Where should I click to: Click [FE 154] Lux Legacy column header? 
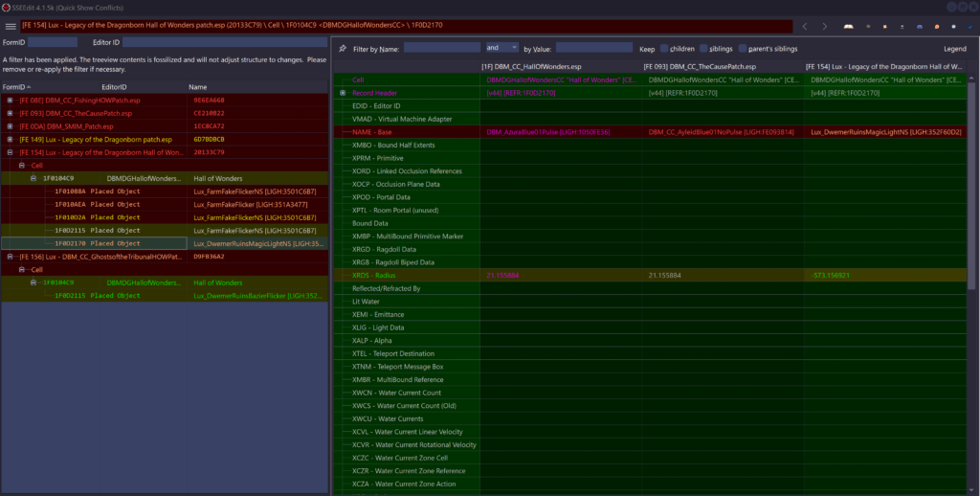[x=885, y=66]
